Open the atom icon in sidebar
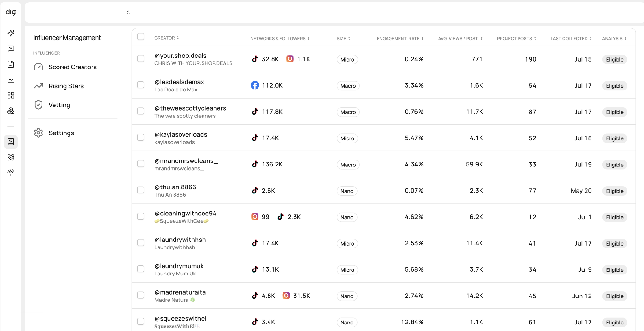 [11, 157]
